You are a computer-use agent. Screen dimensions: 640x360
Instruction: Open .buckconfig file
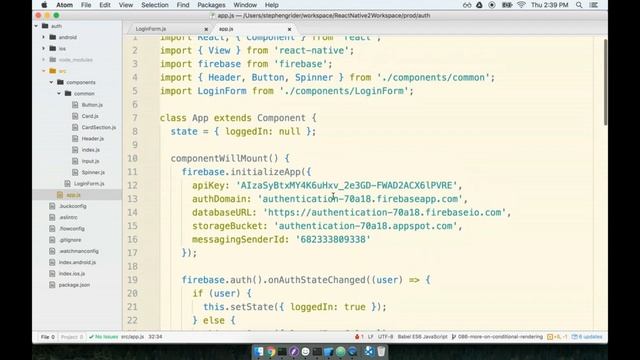click(x=72, y=206)
